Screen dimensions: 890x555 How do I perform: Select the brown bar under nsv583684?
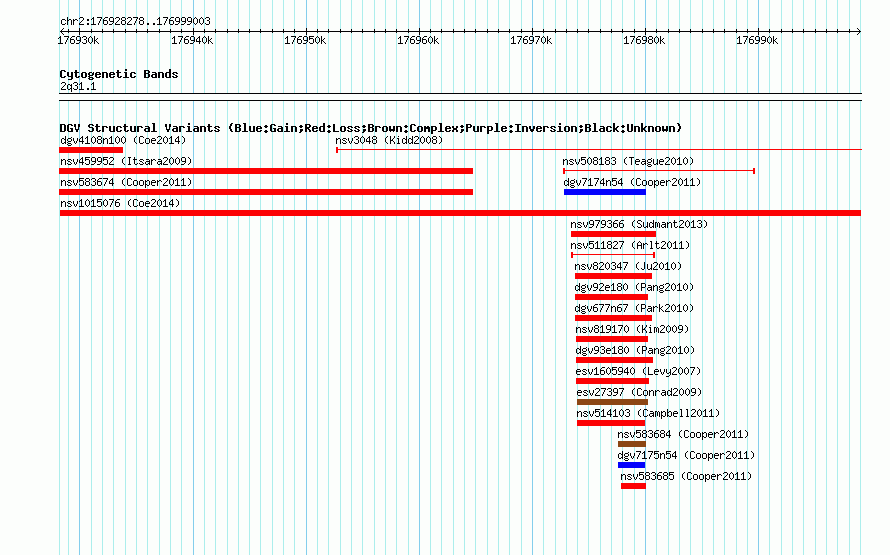coord(632,444)
